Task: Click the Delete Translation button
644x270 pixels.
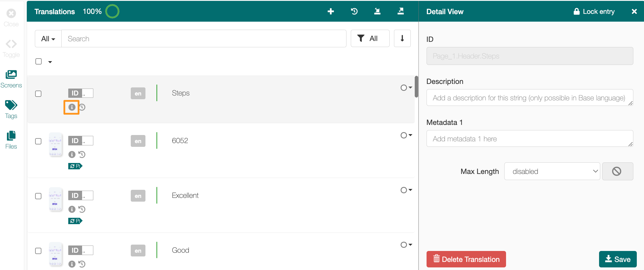Action: pyautogui.click(x=466, y=259)
